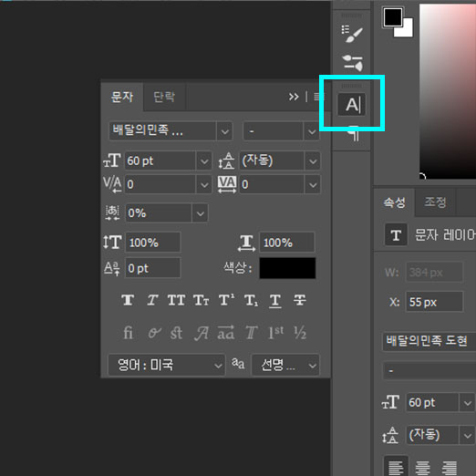The height and width of the screenshot is (476, 476).
Task: Click vertical scale icon
Action: 112,243
